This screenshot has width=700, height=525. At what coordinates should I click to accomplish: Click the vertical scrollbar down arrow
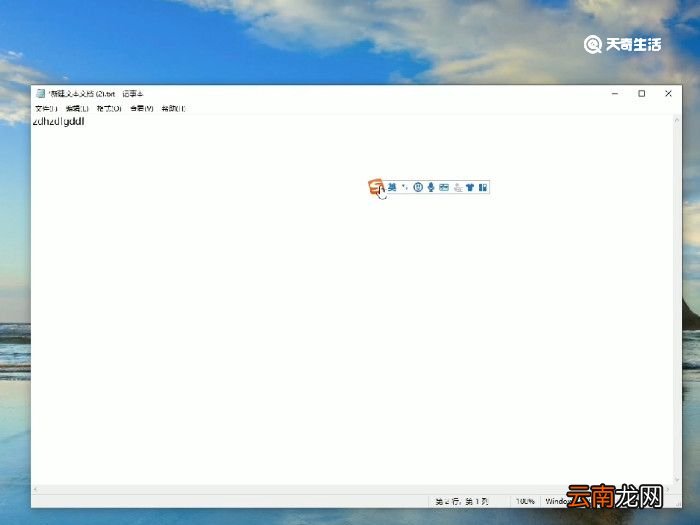(x=677, y=480)
